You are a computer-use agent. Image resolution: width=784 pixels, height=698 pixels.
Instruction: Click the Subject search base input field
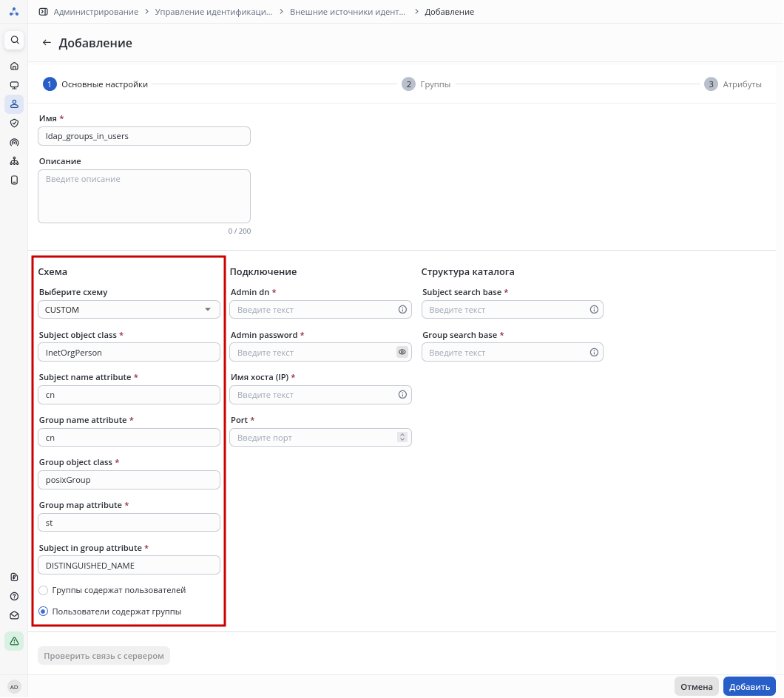coord(506,310)
